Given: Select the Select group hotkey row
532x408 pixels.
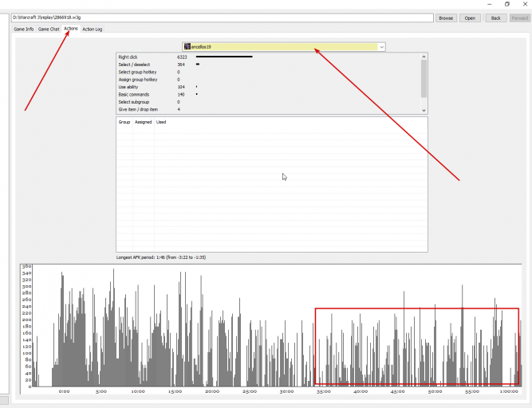Looking at the screenshot, I should [268, 72].
